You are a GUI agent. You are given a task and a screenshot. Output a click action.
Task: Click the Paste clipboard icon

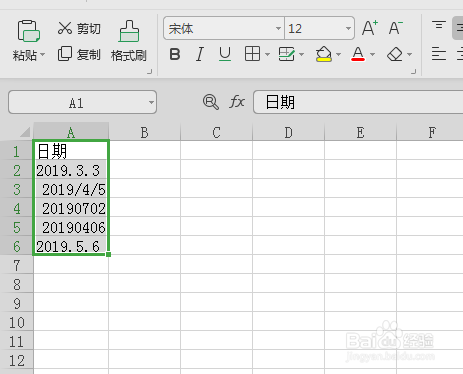[29, 31]
